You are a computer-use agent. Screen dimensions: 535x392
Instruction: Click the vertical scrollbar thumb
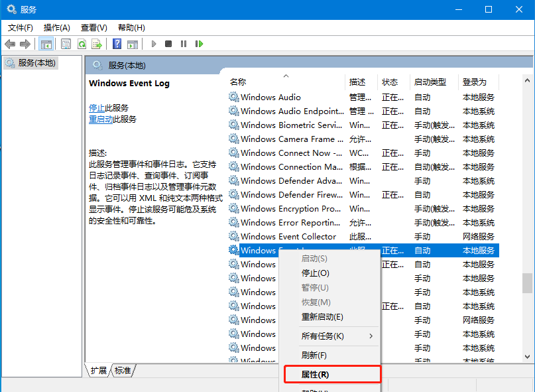[x=527, y=283]
